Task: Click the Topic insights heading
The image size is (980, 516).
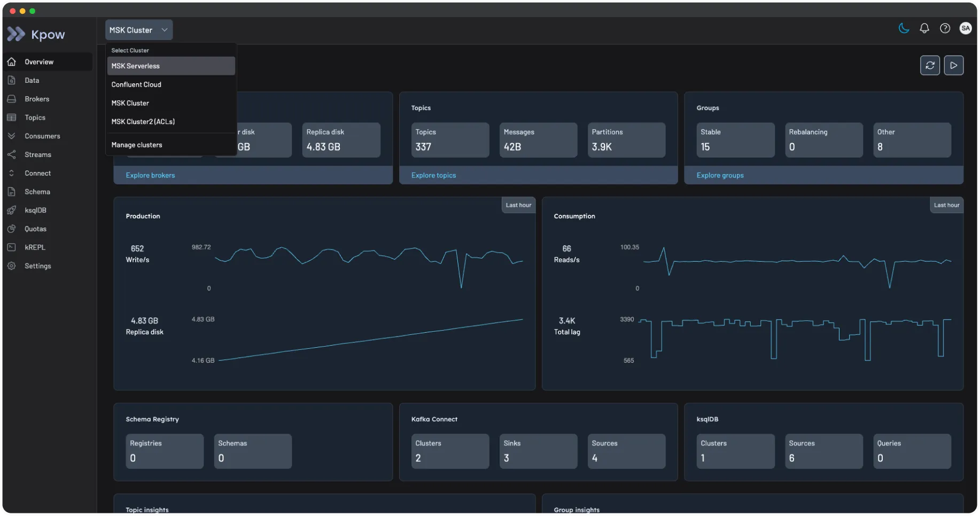Action: point(147,510)
